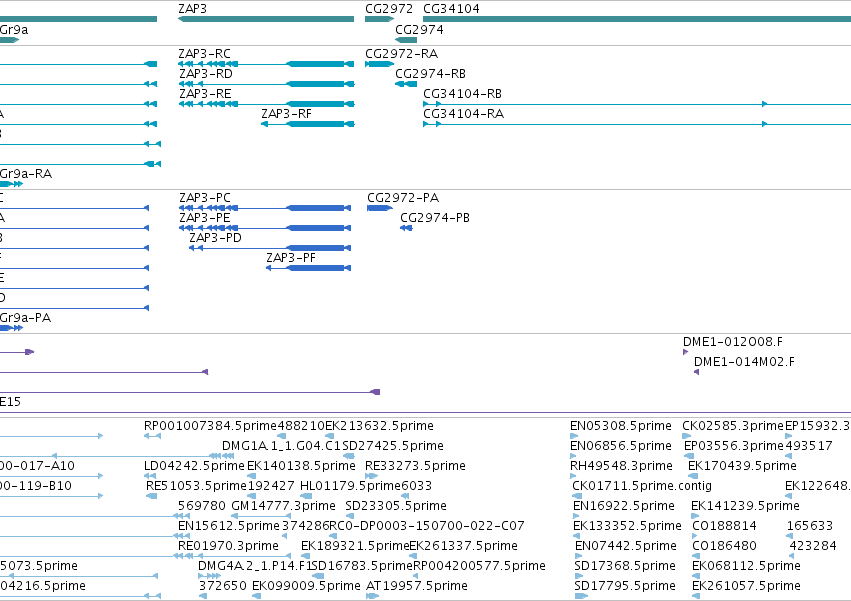Screen dimensions: 851x601
Task: Click protein CG2972-PA label
Action: tap(403, 198)
